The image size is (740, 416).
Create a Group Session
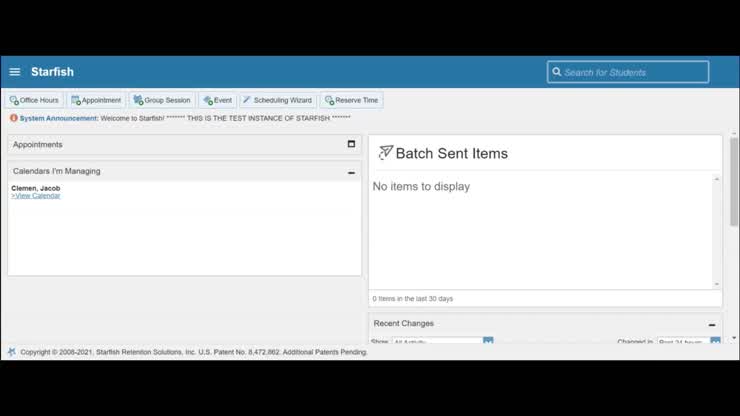[x=162, y=100]
